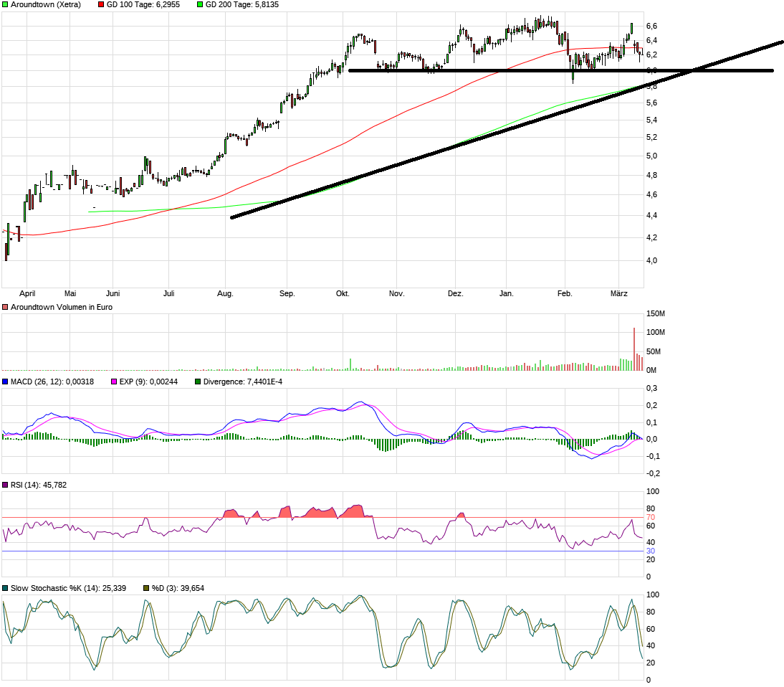Click the green Aroundtown (Xetra) legend swatch
Image resolution: width=784 pixels, height=687 pixels.
[5, 4]
